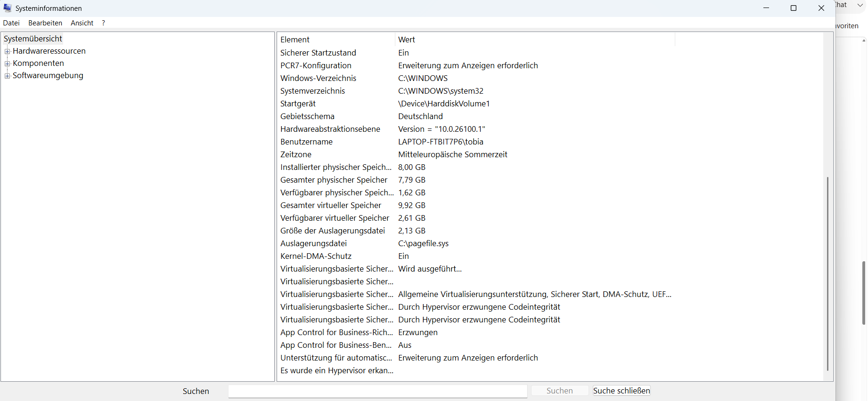Focus the Suchen search input field
Image resolution: width=868 pixels, height=401 pixels.
[378, 391]
